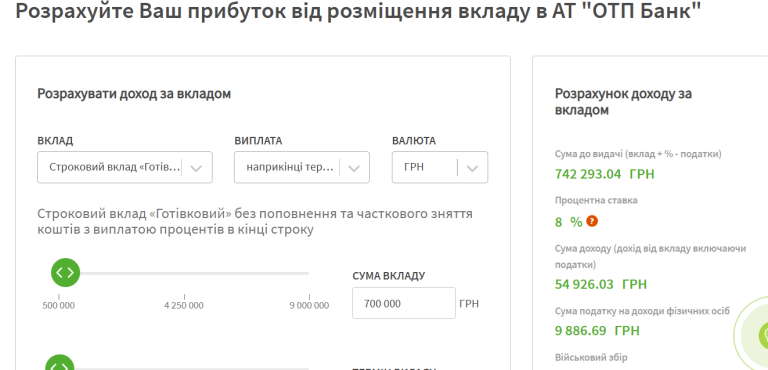Click the Сума податку на доходи фізичних осіб label
Screen dimensions: 768x370
pos(642,311)
